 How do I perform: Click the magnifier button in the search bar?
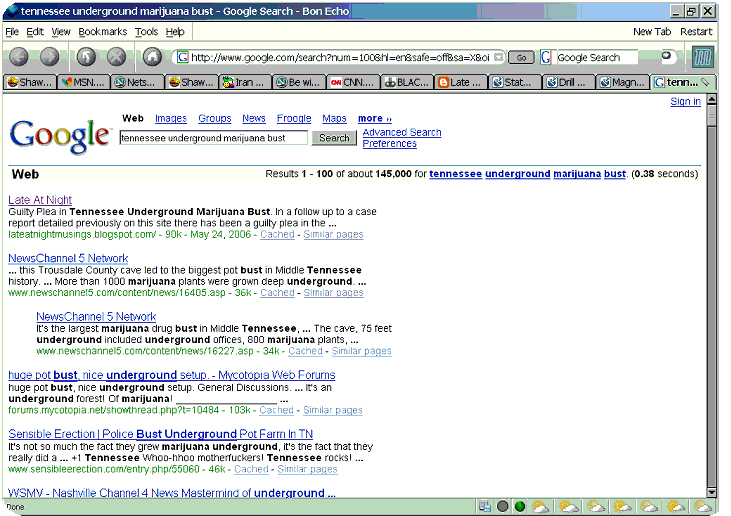click(667, 56)
